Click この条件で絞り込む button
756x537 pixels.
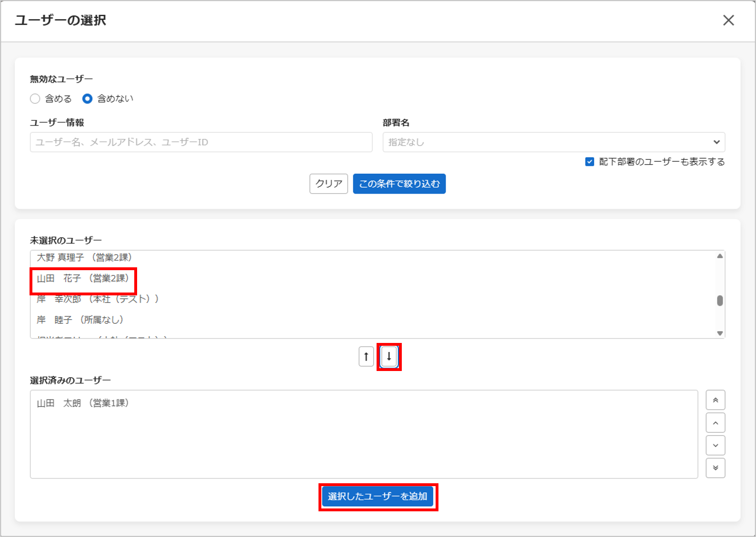399,184
